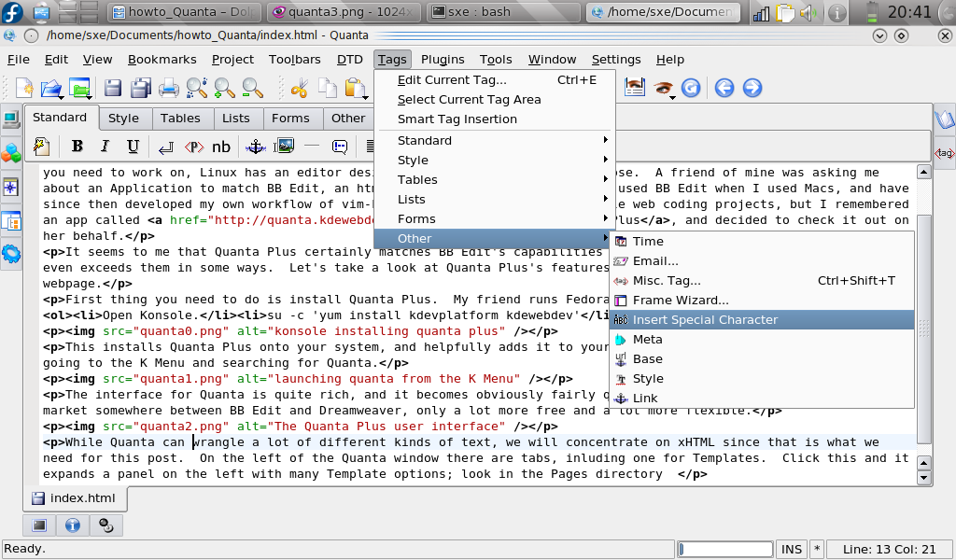956x560 pixels.
Task: Select the index.html document tab
Action: [x=75, y=498]
